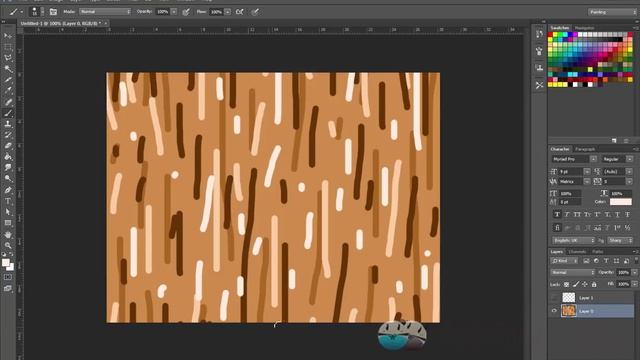
Task: Lock transparent pixels on layer
Action: click(567, 284)
